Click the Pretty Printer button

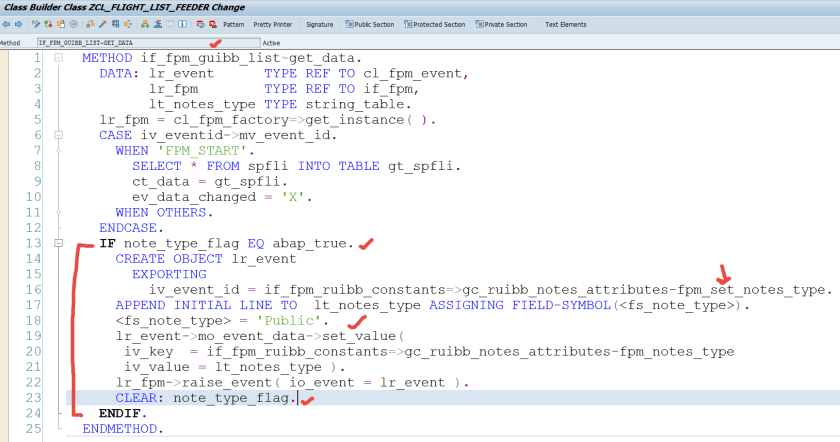[273, 22]
